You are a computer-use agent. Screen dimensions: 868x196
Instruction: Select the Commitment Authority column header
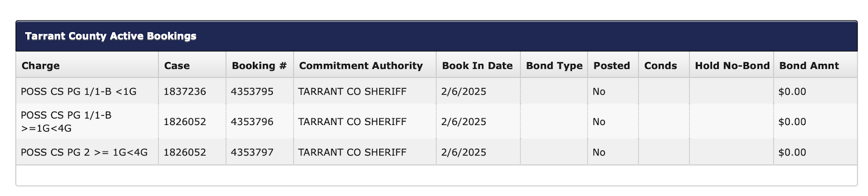(361, 66)
